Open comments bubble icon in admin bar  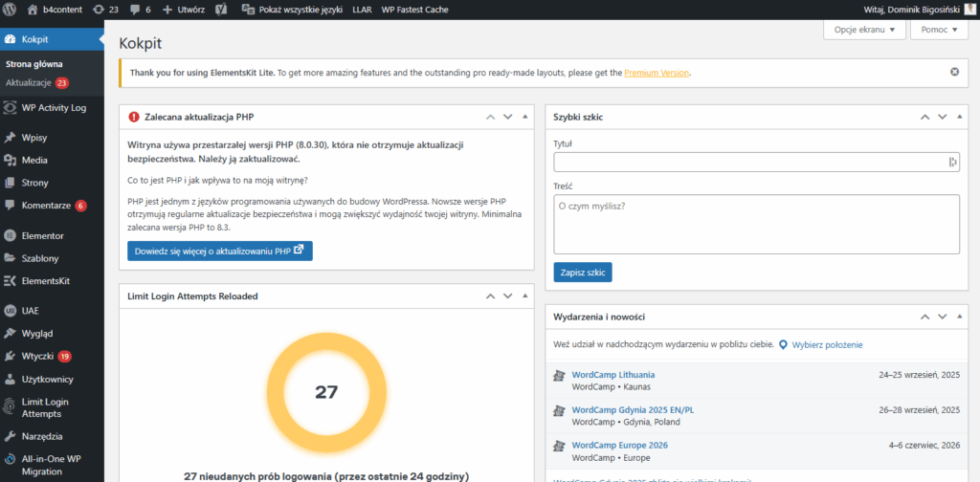[x=134, y=9]
